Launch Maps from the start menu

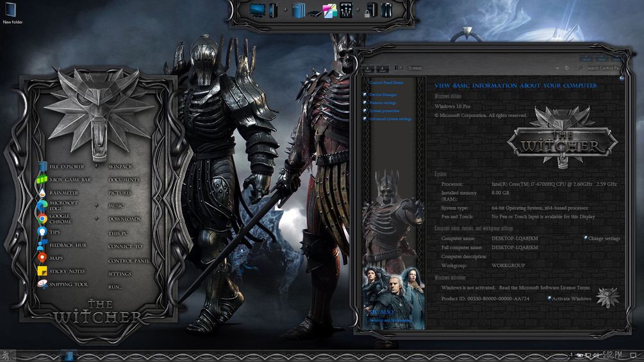(x=50, y=258)
